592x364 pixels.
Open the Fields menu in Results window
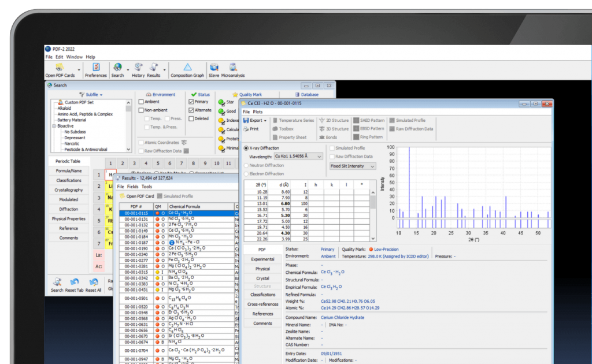point(132,187)
